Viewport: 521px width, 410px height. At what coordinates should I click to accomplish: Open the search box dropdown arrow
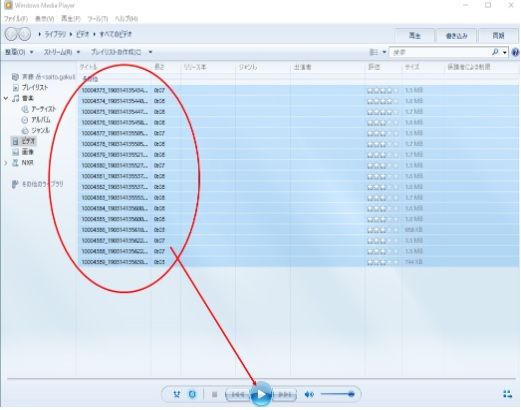pos(505,52)
